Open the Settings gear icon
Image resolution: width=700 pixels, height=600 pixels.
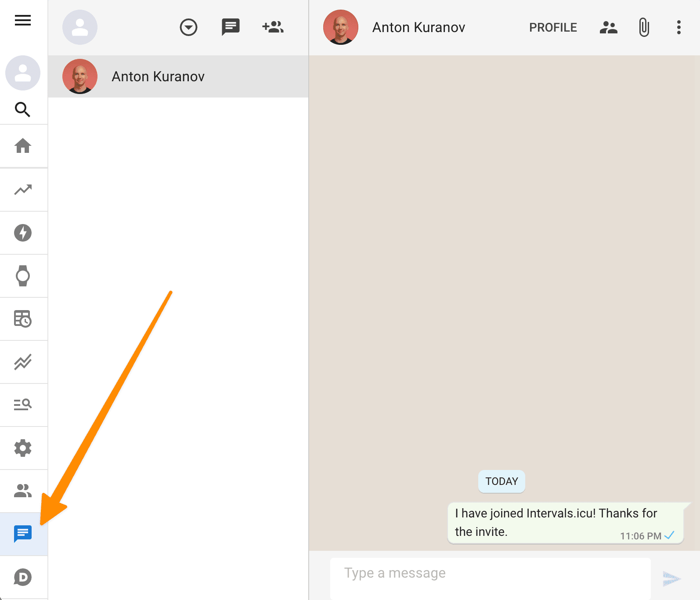(23, 448)
